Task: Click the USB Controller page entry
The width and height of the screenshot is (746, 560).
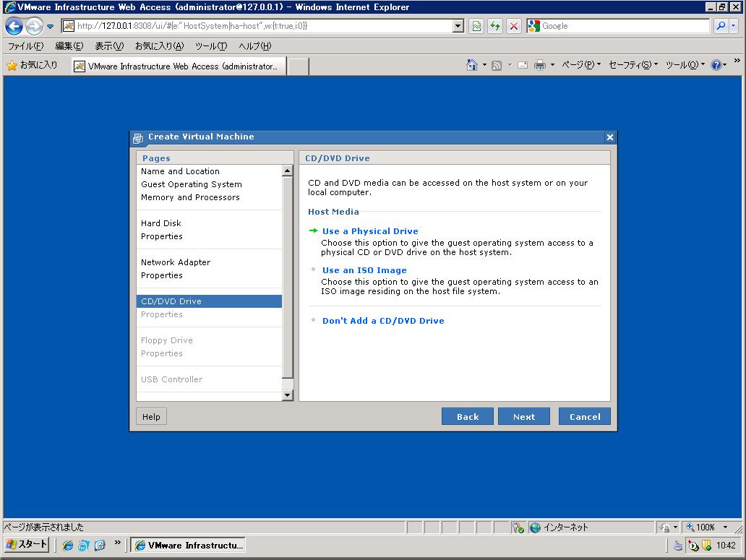Action: [x=171, y=379]
